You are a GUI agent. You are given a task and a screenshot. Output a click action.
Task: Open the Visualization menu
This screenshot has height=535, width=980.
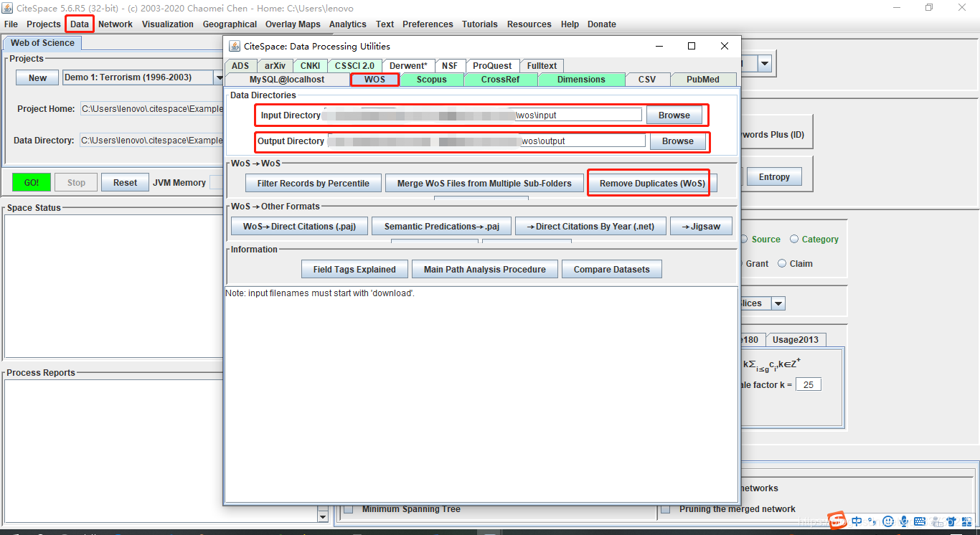168,24
